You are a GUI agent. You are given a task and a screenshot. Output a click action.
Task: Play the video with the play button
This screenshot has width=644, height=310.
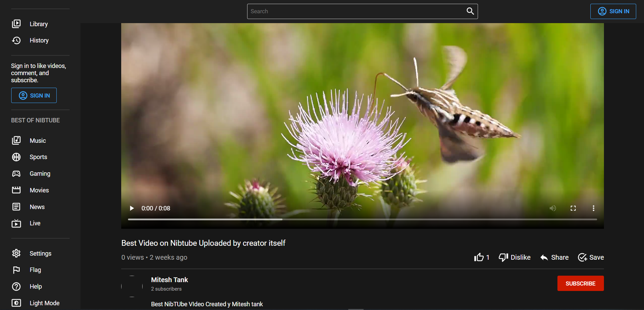coord(132,208)
